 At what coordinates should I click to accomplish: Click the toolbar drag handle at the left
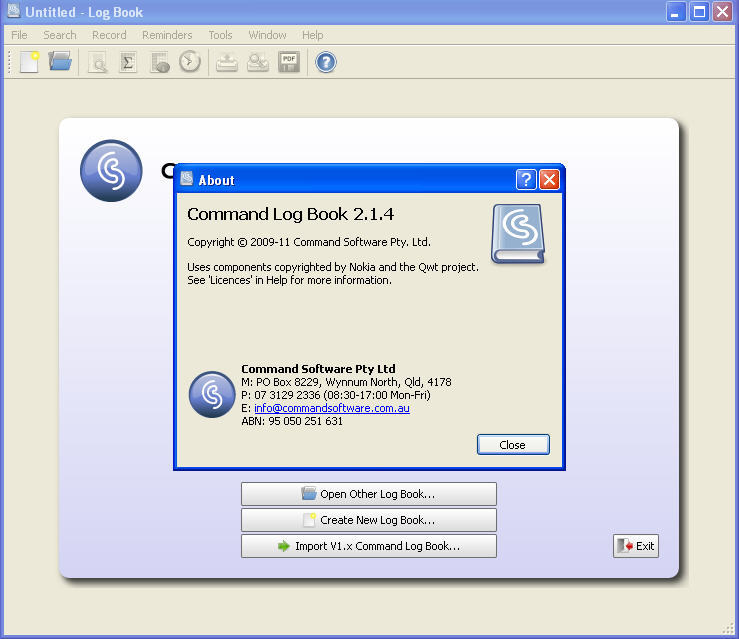coord(9,62)
